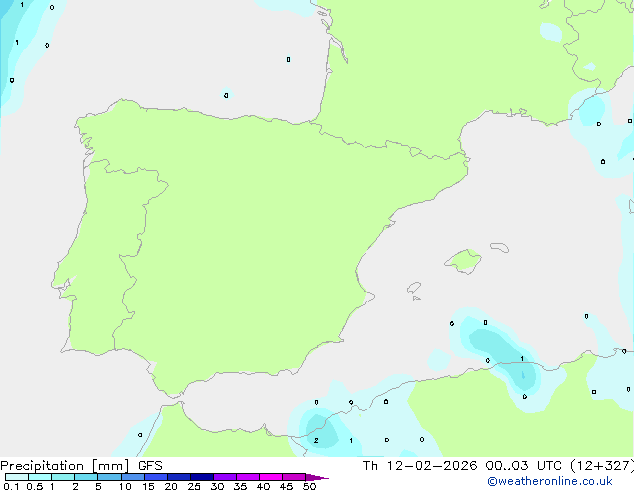Click the 25–30 mm navy legend swatch
634x490 pixels.
tap(202, 477)
